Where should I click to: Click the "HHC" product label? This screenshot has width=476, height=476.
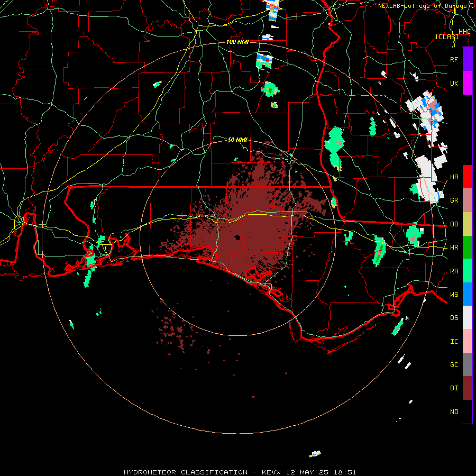point(464,32)
